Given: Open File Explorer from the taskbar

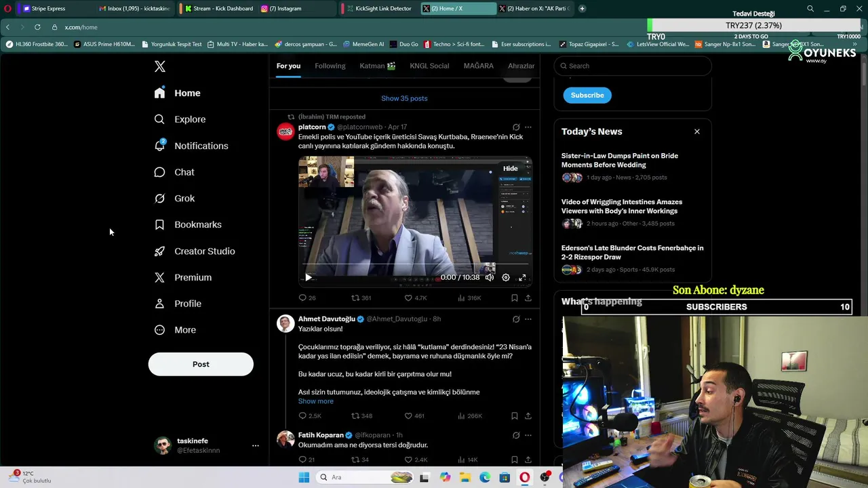Looking at the screenshot, I should pyautogui.click(x=465, y=477).
